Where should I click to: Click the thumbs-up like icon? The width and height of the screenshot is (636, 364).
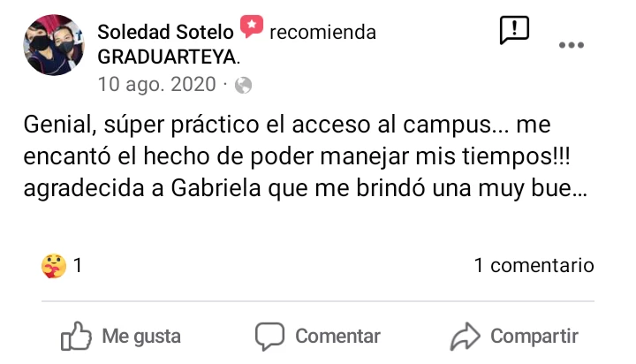(x=76, y=336)
